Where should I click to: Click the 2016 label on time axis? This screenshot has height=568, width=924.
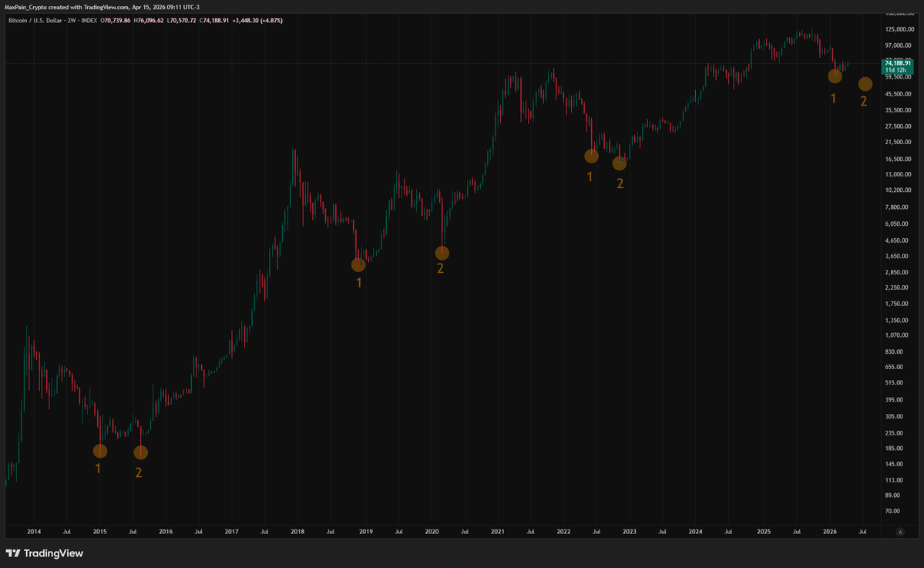tap(166, 532)
